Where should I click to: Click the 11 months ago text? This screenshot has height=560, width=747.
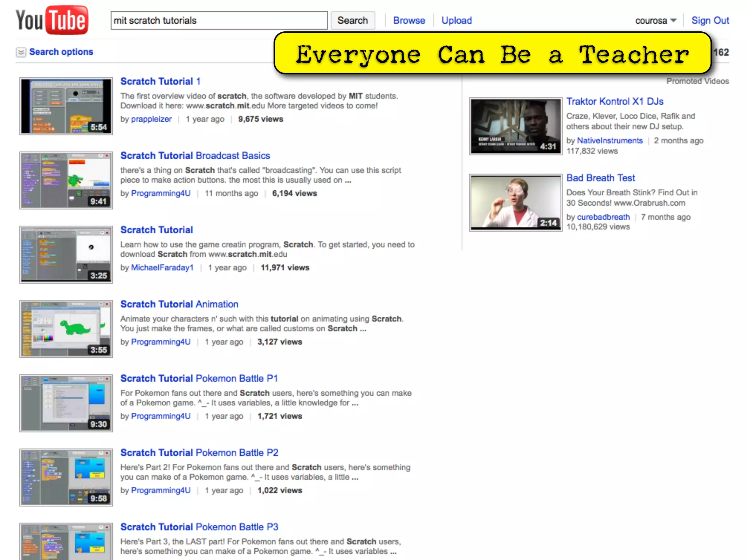pyautogui.click(x=231, y=193)
